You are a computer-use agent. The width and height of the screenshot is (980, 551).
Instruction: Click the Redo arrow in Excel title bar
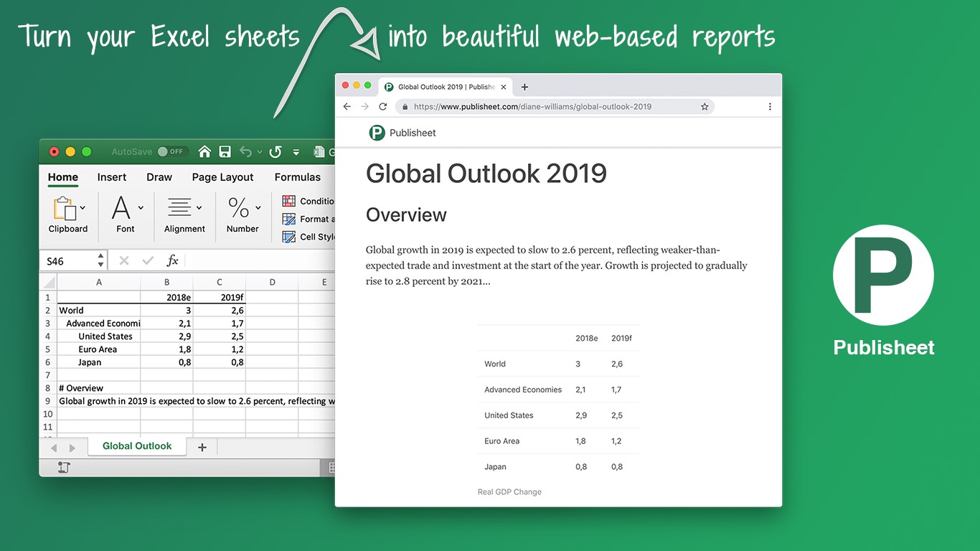[275, 151]
